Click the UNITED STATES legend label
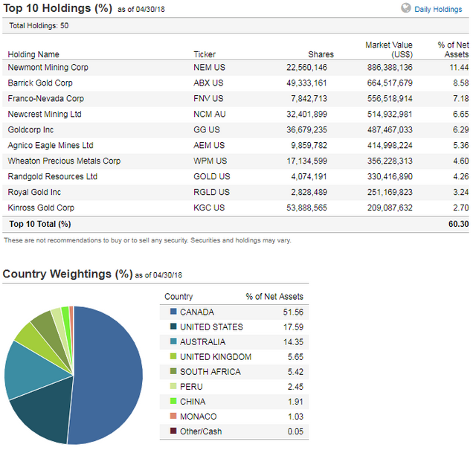This screenshot has height=453, width=476. [x=211, y=327]
